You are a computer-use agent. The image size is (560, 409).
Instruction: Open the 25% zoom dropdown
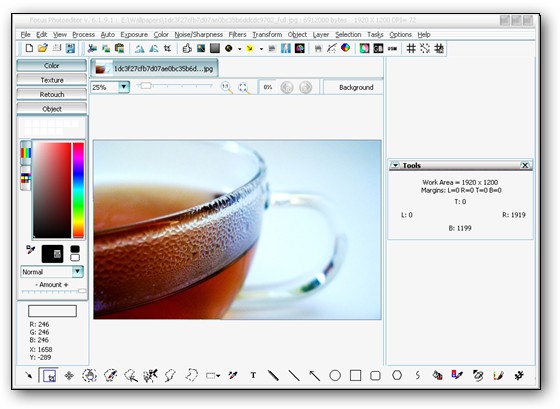pos(124,87)
